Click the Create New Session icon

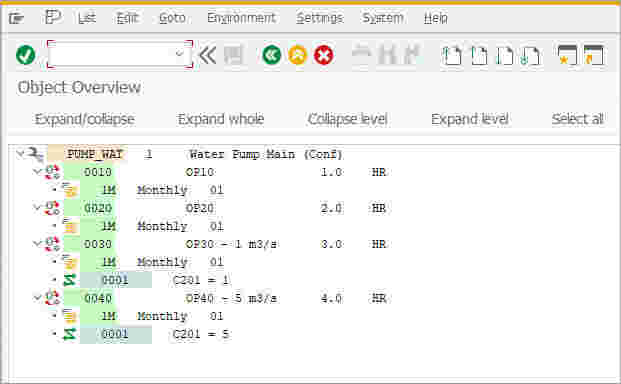[x=567, y=55]
